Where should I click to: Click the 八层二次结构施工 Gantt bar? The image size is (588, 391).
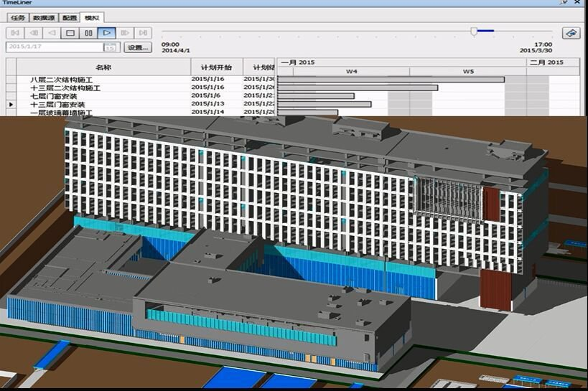tap(391, 80)
